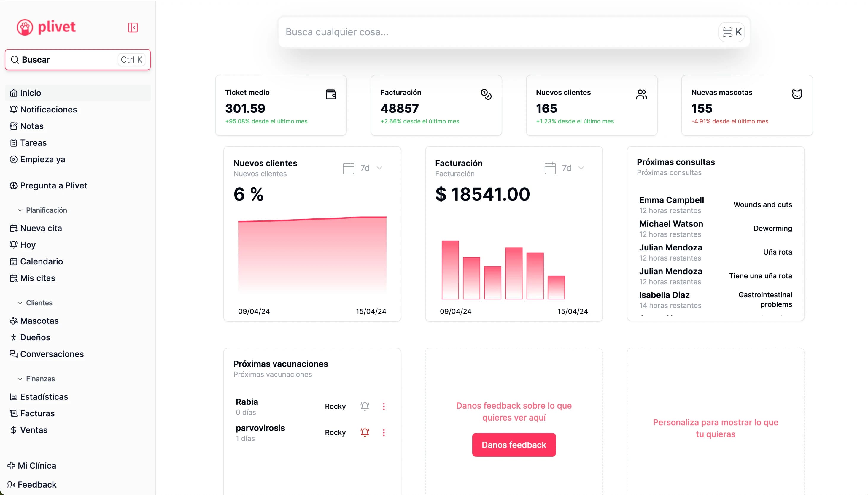Click the Facturas receipt icon
This screenshot has height=495, width=868.
pos(14,413)
